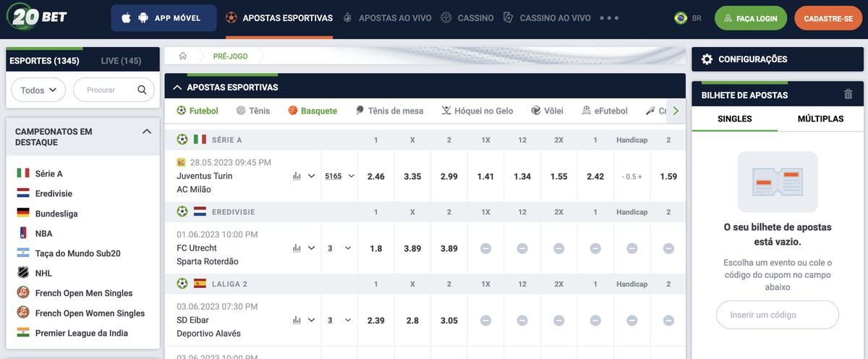The height and width of the screenshot is (359, 868).
Task: Select handicap 1 odds 2.42
Action: point(595,176)
